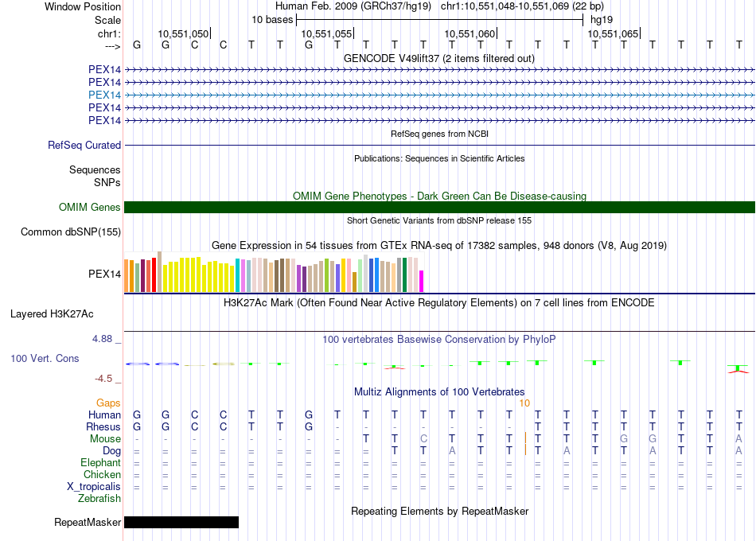Click the 100 Vert. Cons label
Screen dimensions: 756x541
(45, 359)
